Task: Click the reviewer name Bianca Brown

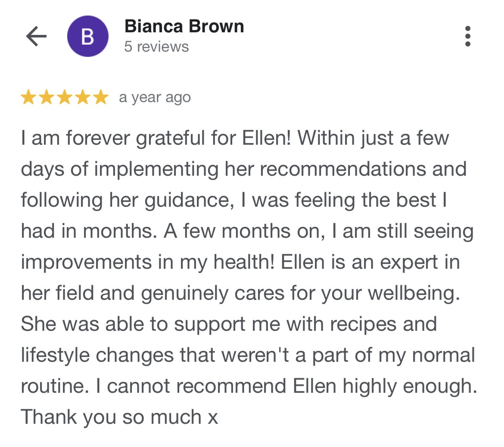Action: pyautogui.click(x=184, y=26)
